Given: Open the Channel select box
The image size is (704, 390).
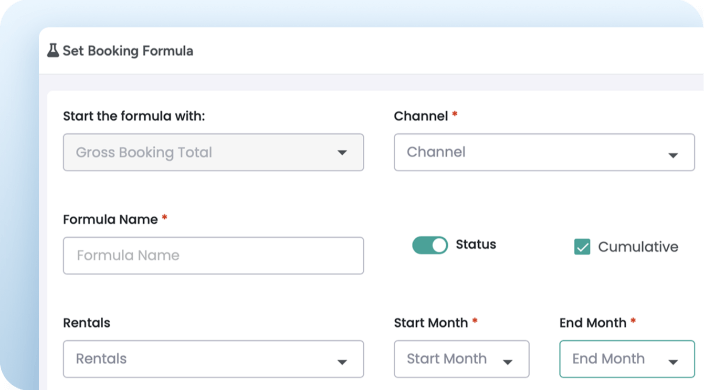Looking at the screenshot, I should [544, 152].
